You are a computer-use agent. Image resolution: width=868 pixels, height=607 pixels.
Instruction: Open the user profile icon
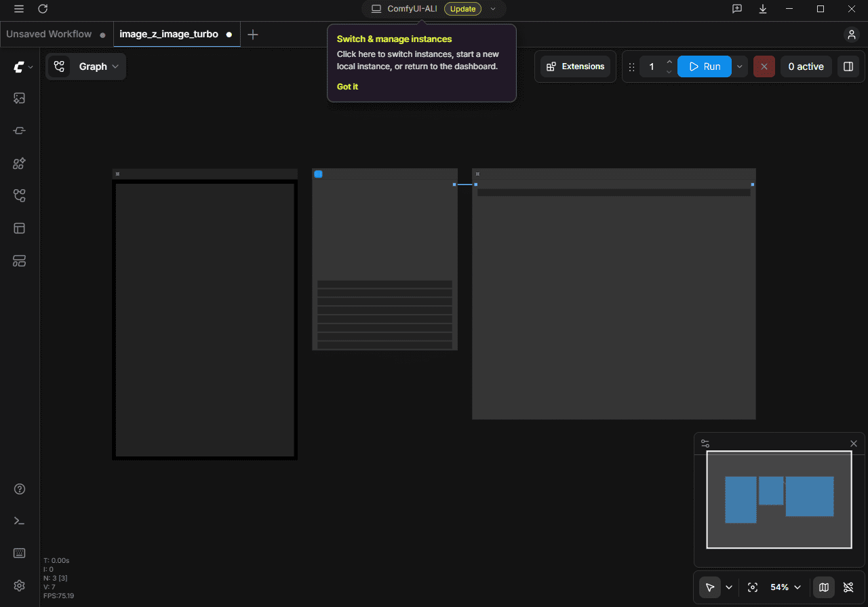coord(851,34)
